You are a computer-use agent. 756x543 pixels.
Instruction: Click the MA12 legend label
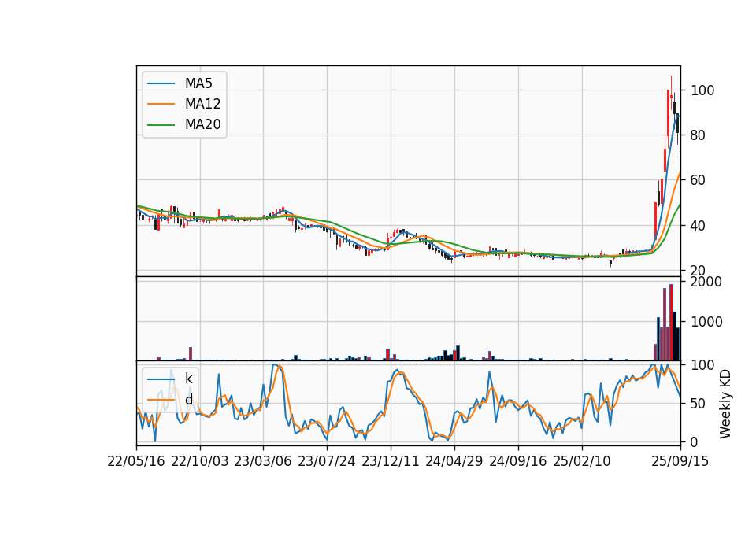pos(202,104)
